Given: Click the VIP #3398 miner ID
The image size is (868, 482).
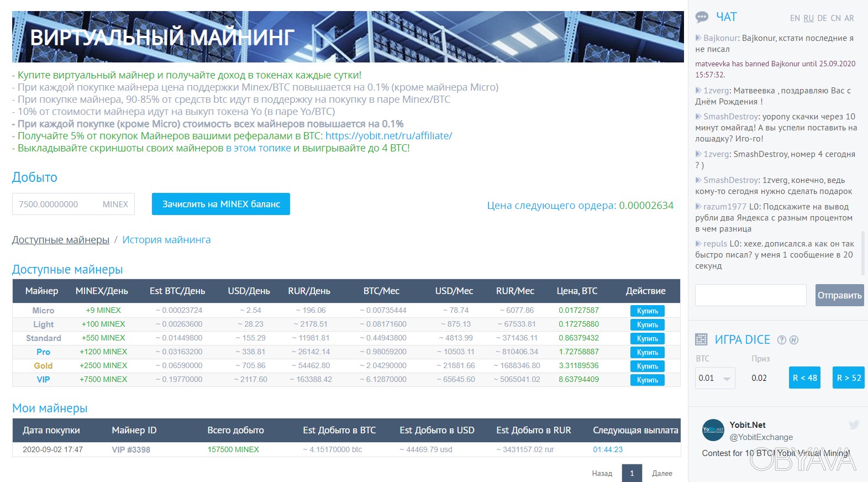Looking at the screenshot, I should click(131, 450).
